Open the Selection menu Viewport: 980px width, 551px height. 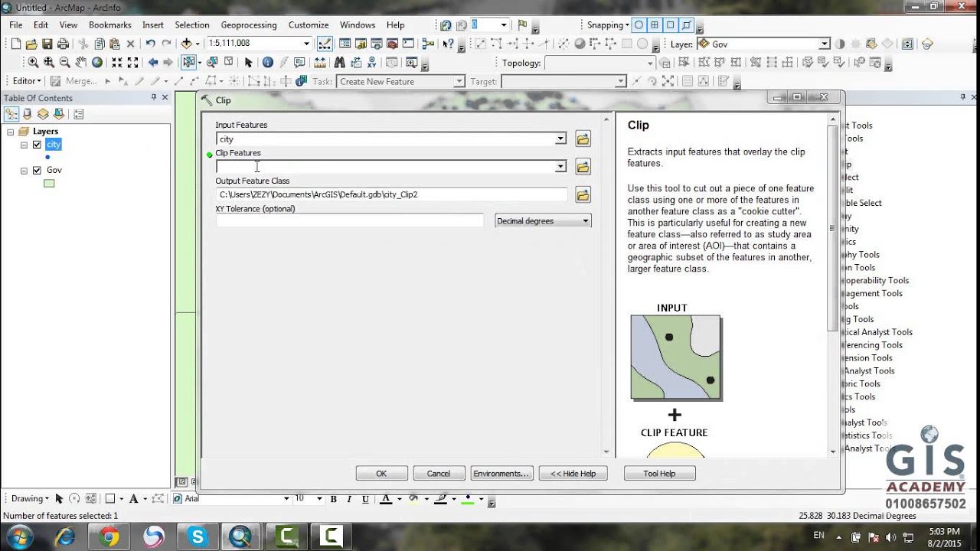(x=192, y=25)
